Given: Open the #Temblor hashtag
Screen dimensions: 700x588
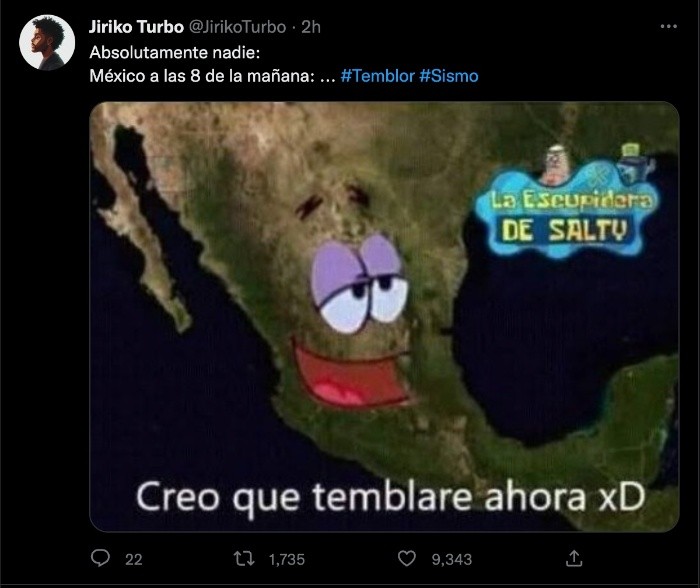Looking at the screenshot, I should pos(378,76).
